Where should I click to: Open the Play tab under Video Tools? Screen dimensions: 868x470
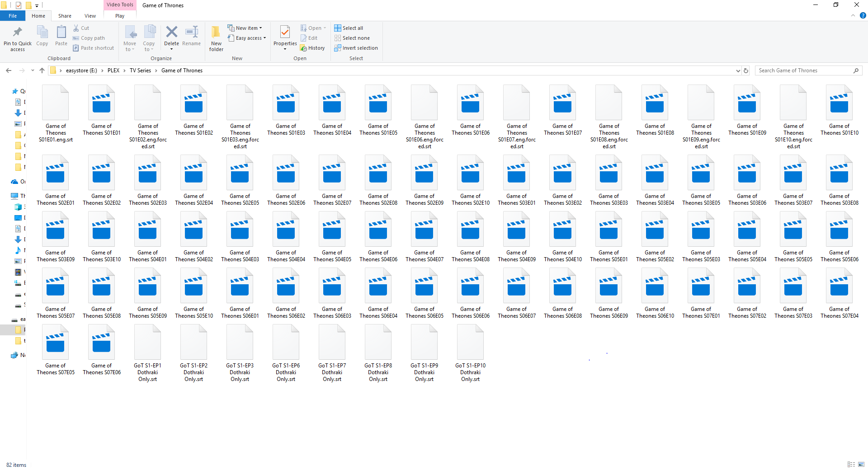[120, 16]
